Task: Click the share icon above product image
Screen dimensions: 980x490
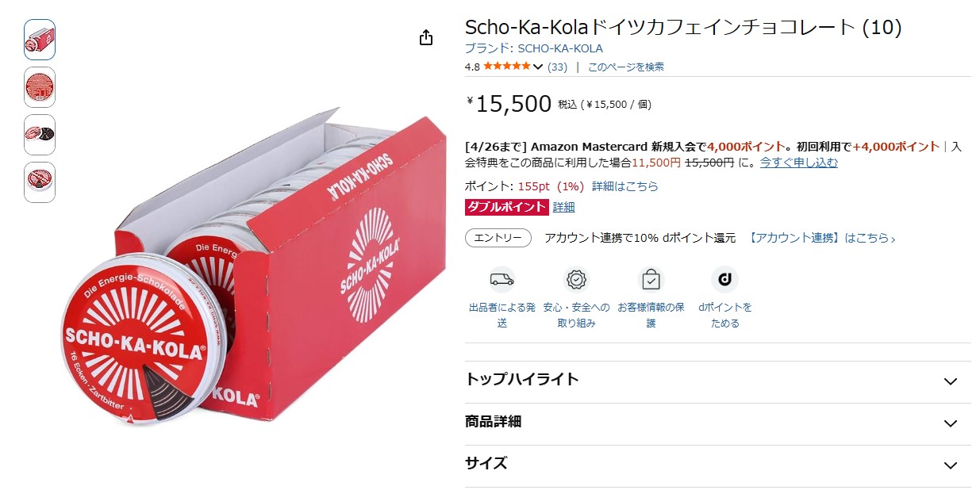Action: point(426,38)
